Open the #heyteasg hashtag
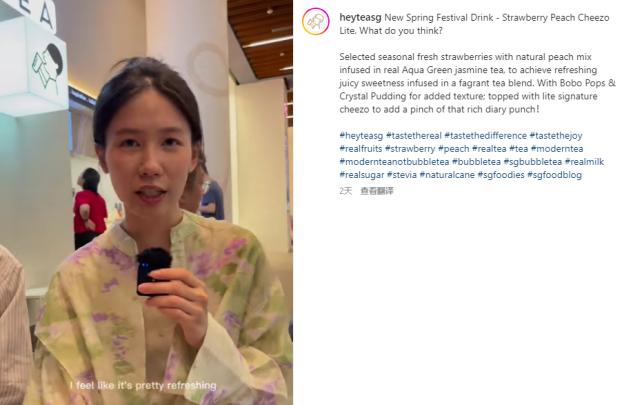634x405 pixels. click(361, 136)
